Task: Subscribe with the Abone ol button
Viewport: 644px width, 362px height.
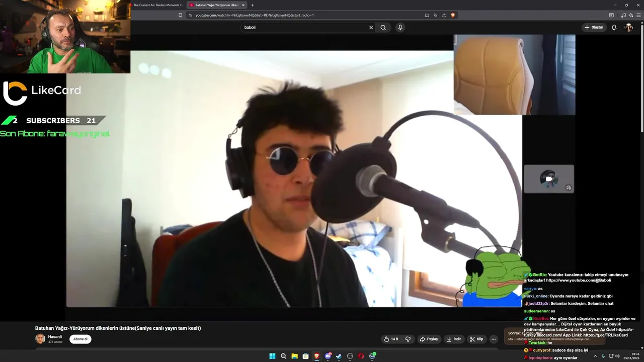Action: 80,339
